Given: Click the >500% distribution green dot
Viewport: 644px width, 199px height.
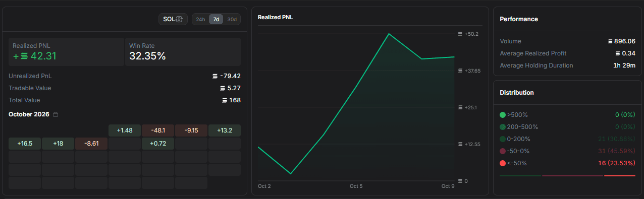Looking at the screenshot, I should (x=503, y=115).
